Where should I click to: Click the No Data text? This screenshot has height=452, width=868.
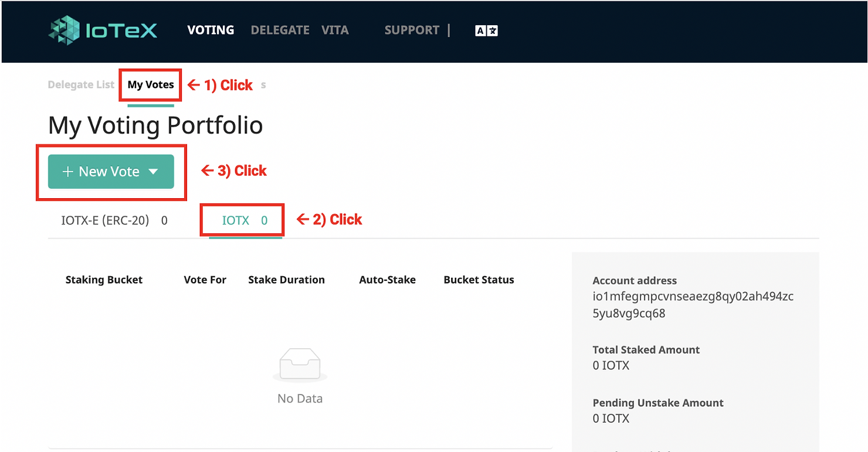tap(300, 399)
